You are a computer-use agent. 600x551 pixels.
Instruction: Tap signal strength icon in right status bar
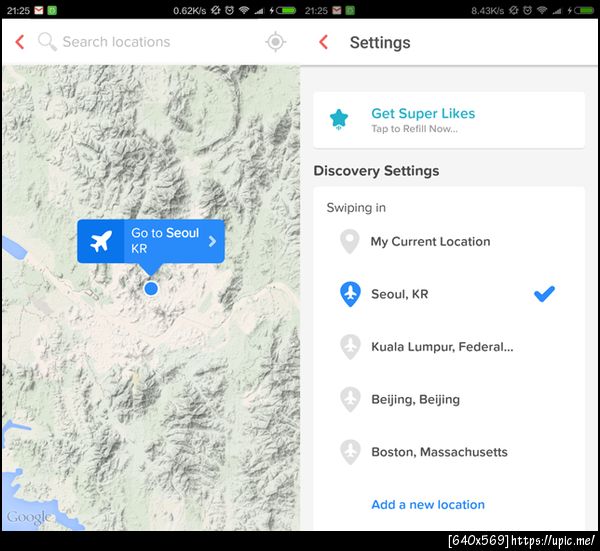tap(557, 11)
